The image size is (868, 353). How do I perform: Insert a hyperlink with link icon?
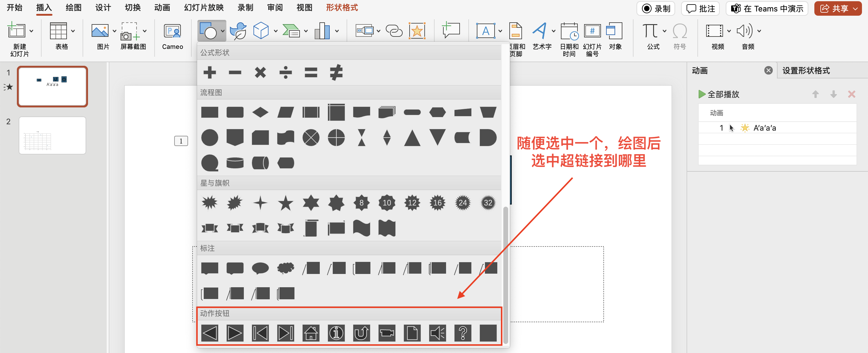(x=394, y=31)
